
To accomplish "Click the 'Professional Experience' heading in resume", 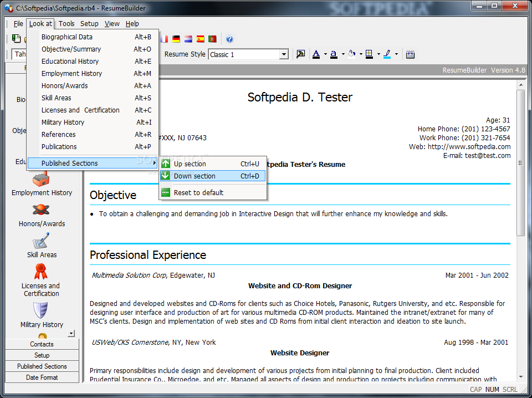I will [x=148, y=255].
